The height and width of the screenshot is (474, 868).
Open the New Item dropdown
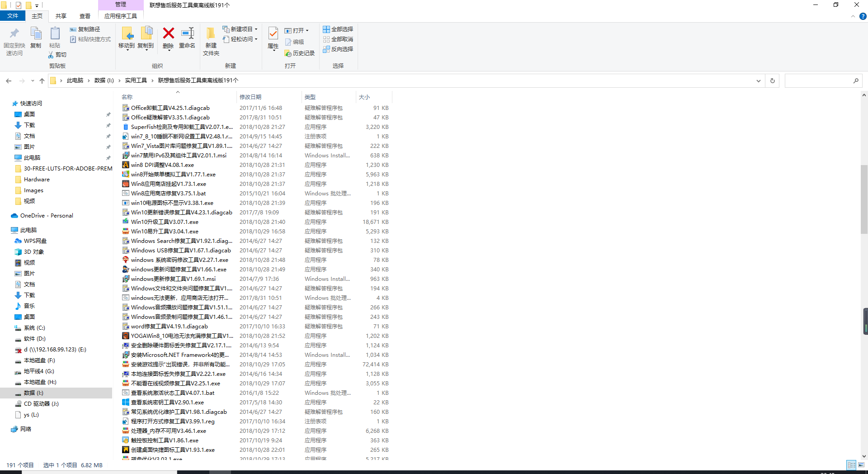241,29
